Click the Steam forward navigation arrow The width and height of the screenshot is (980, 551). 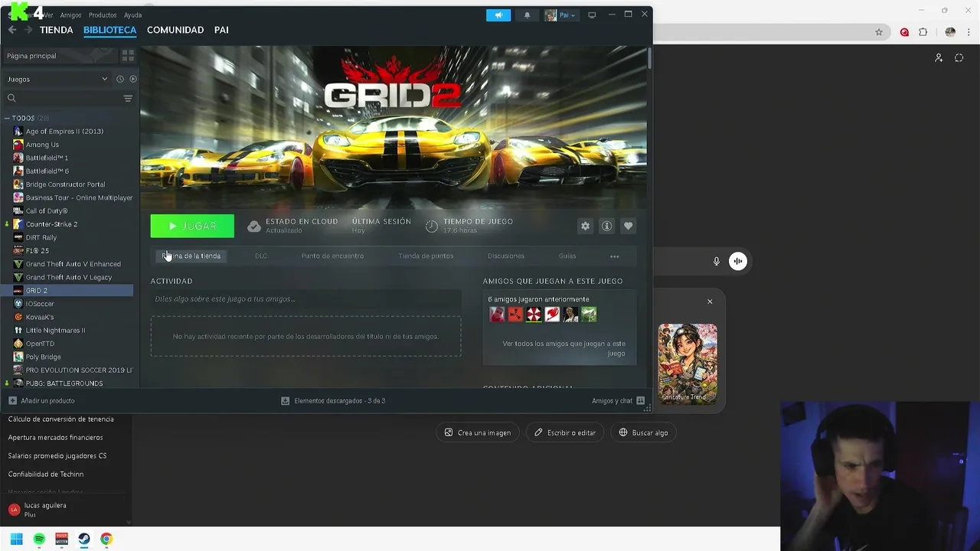pyautogui.click(x=28, y=30)
